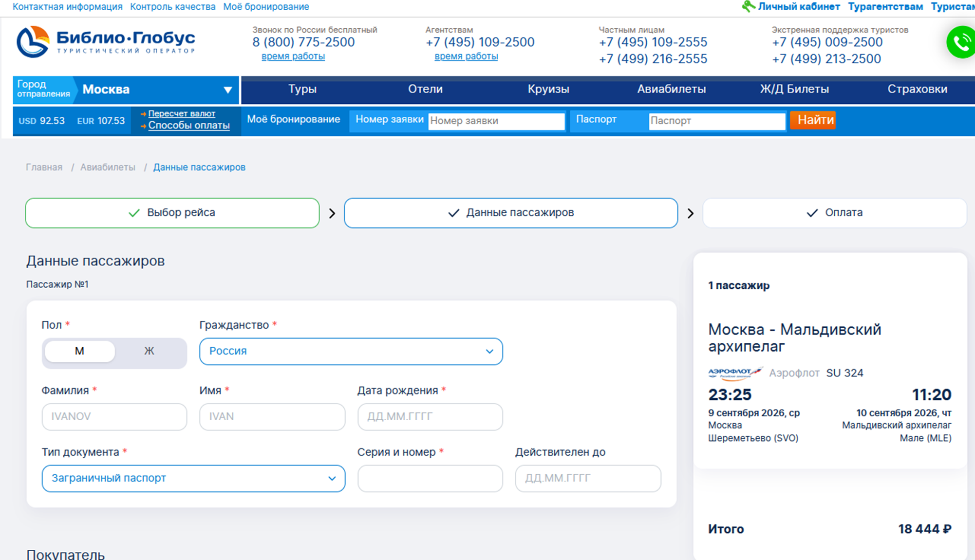Image resolution: width=975 pixels, height=560 pixels.
Task: Open the Туры menu
Action: pyautogui.click(x=302, y=89)
